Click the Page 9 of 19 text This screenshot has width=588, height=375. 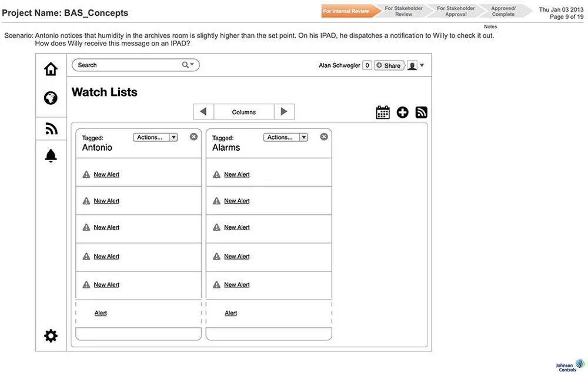(567, 16)
